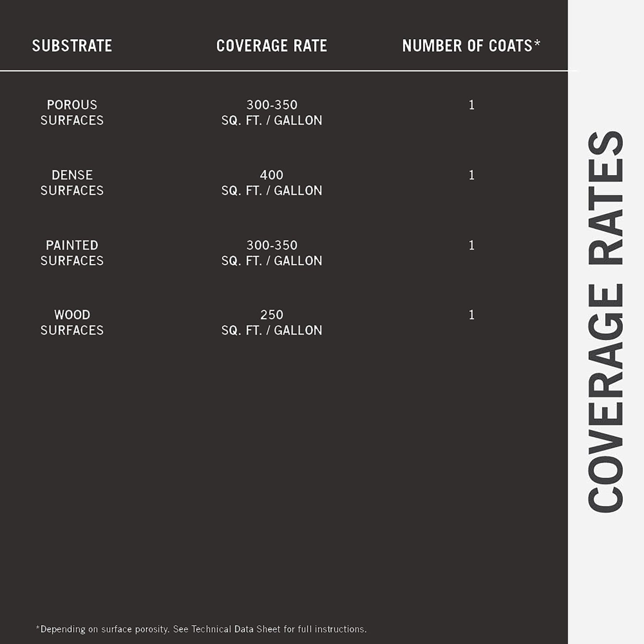Click the NUMBER OF COATS column header
Screen dimensions: 644x644
click(467, 46)
